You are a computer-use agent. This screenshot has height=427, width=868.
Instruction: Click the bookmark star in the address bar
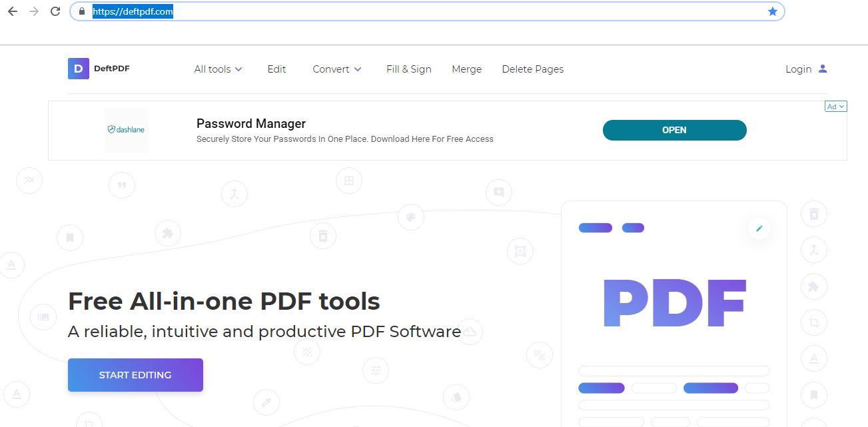[x=772, y=11]
